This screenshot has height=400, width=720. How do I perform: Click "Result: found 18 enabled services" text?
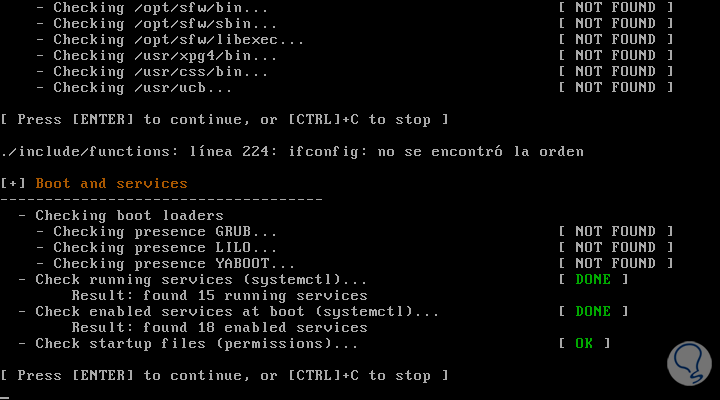219,327
